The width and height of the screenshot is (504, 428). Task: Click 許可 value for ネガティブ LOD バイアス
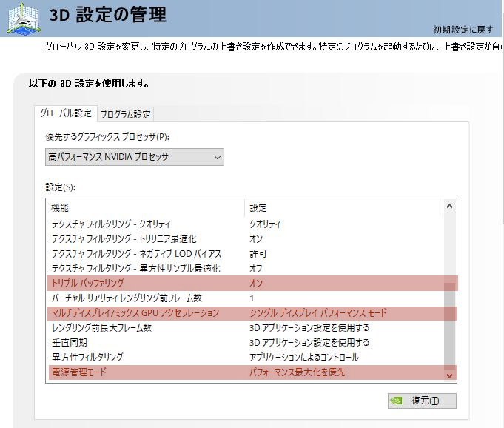[x=258, y=253]
